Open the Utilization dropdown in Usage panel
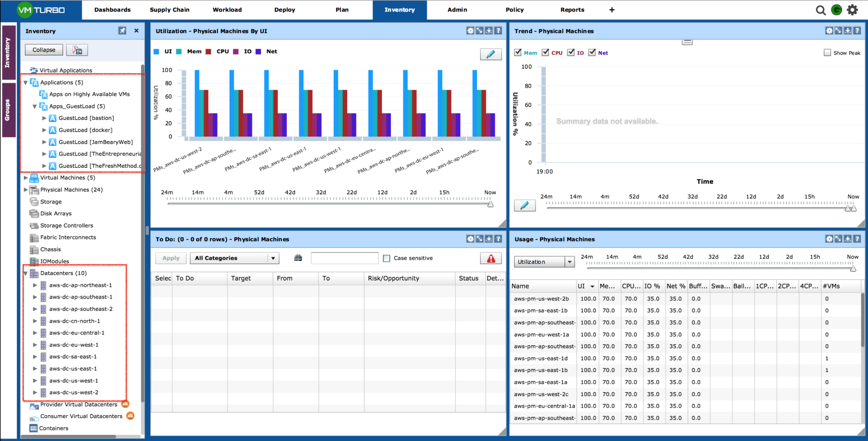The width and height of the screenshot is (868, 441). coord(544,262)
